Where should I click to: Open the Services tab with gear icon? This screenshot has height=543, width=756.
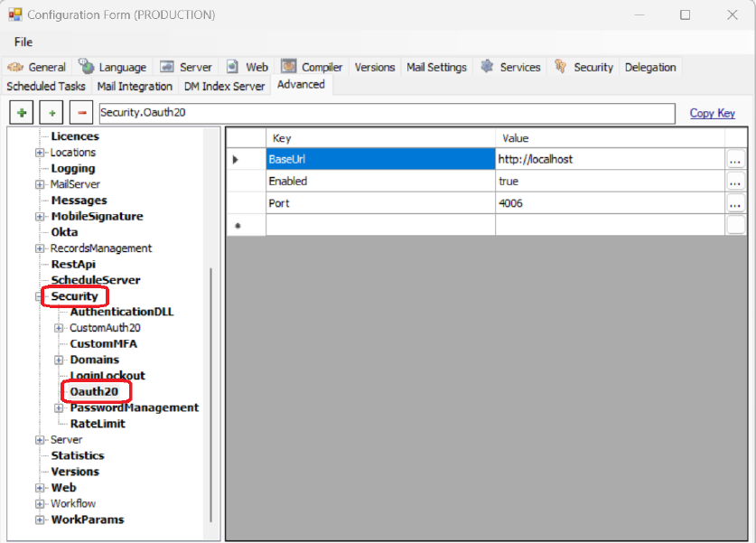510,67
